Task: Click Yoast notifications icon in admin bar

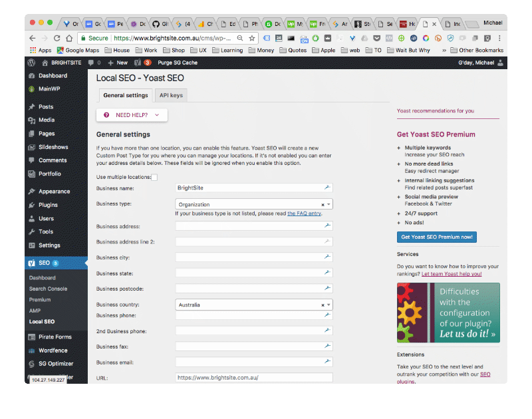Action: tap(142, 63)
